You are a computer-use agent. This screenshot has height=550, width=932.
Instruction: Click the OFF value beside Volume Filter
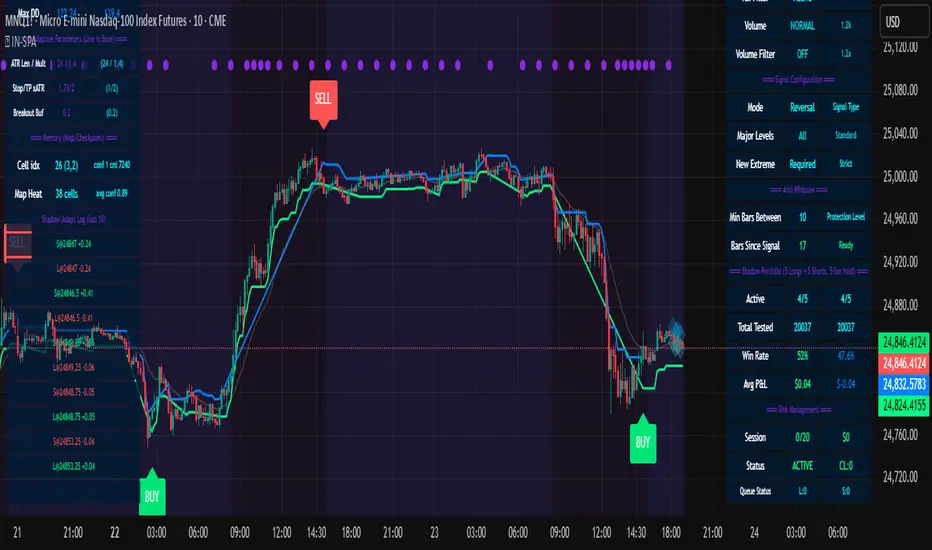tap(802, 54)
